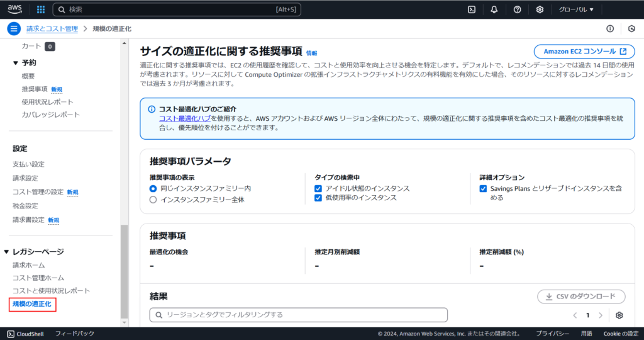
Task: Open 使用状況レポート in the sidebar
Action: point(48,102)
